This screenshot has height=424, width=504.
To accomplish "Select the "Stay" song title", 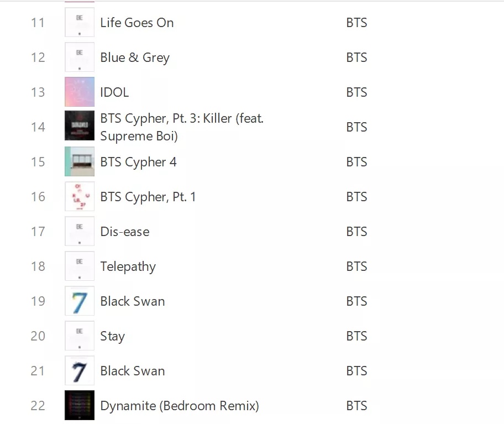I will (112, 336).
